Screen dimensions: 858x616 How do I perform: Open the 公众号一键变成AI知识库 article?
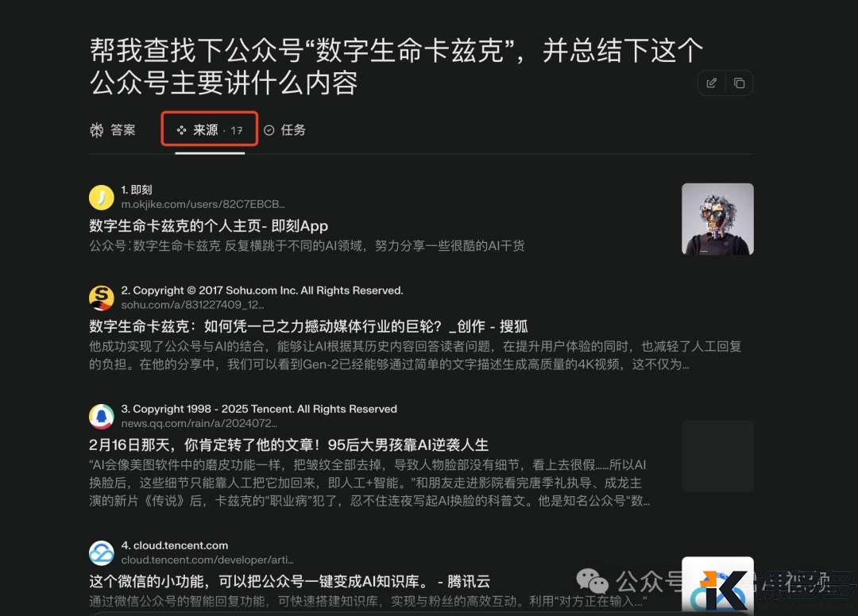(x=289, y=581)
